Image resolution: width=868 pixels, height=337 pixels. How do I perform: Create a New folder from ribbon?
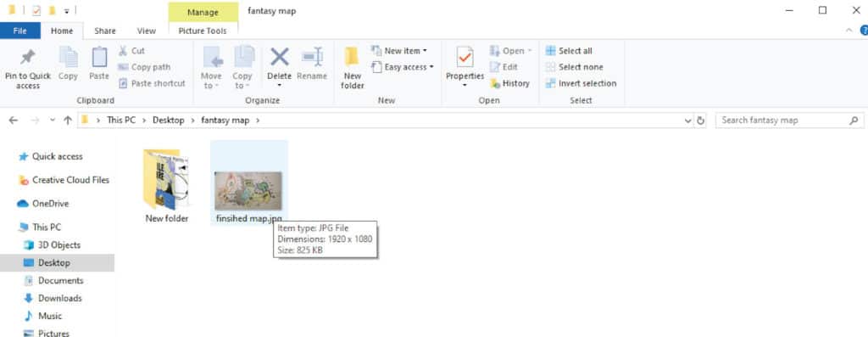tap(352, 68)
